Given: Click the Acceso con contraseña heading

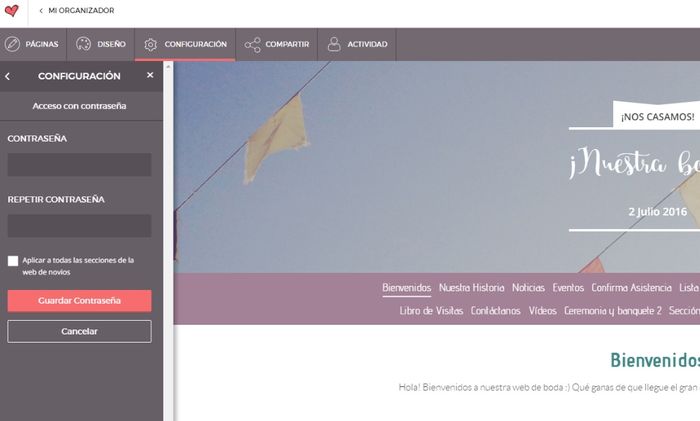Looking at the screenshot, I should [x=79, y=106].
